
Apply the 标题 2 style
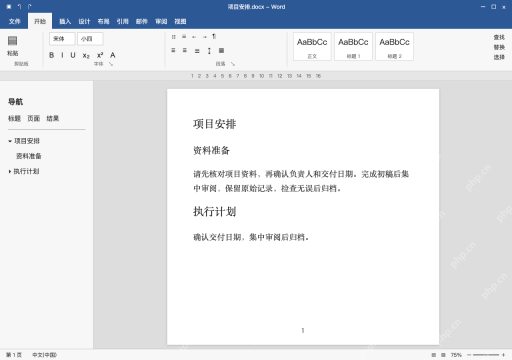394,46
